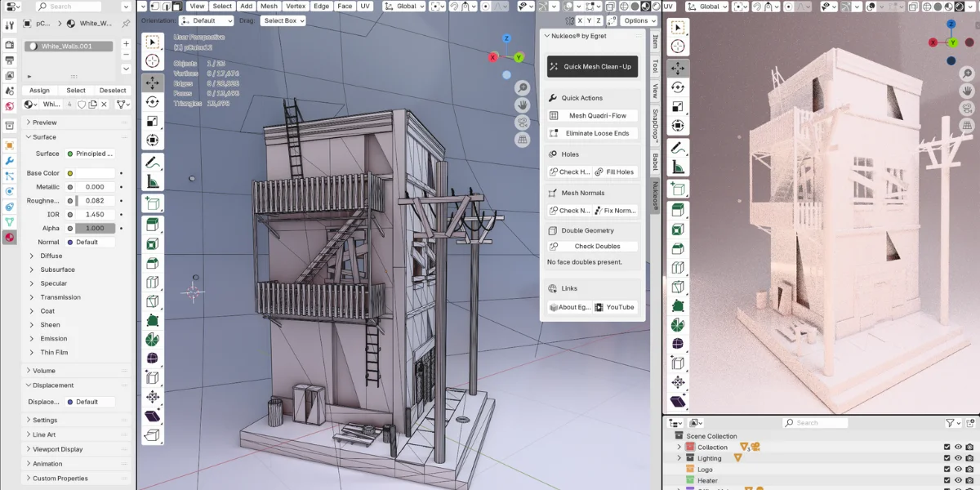This screenshot has height=490, width=980.
Task: Disable camera render visibility for Lighting
Action: [969, 457]
